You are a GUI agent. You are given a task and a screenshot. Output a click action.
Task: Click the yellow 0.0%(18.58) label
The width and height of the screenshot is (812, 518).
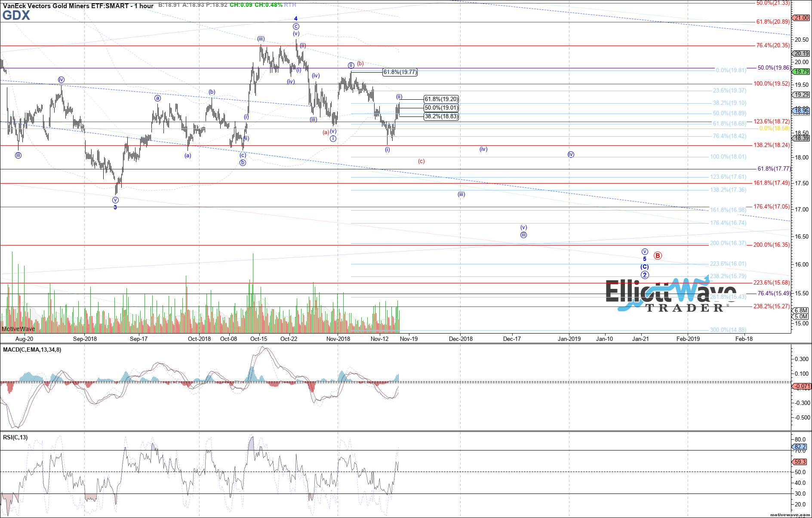tap(775, 128)
